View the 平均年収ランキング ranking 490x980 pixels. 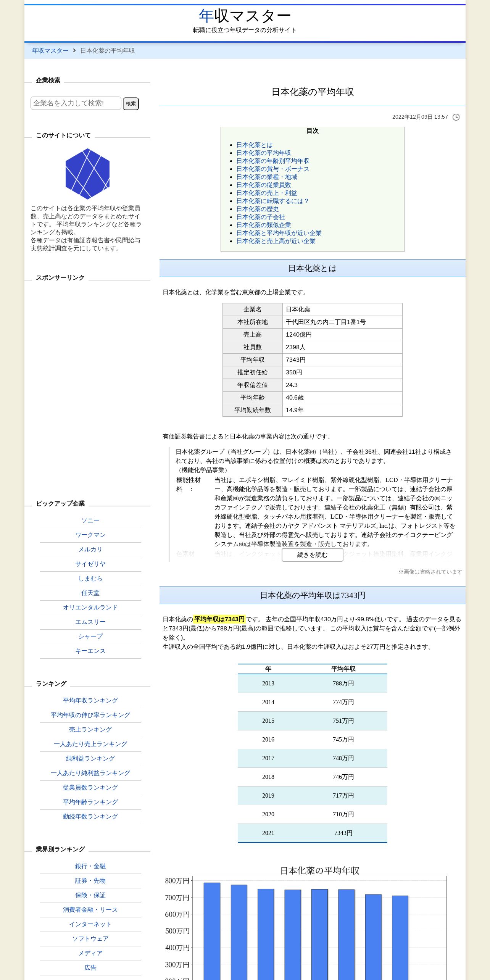90,701
